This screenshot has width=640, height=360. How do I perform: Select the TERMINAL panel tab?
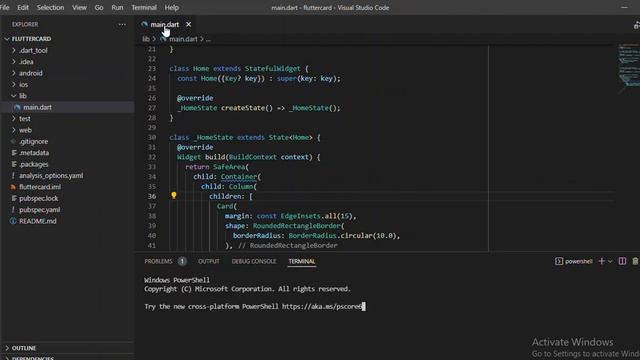click(x=302, y=261)
